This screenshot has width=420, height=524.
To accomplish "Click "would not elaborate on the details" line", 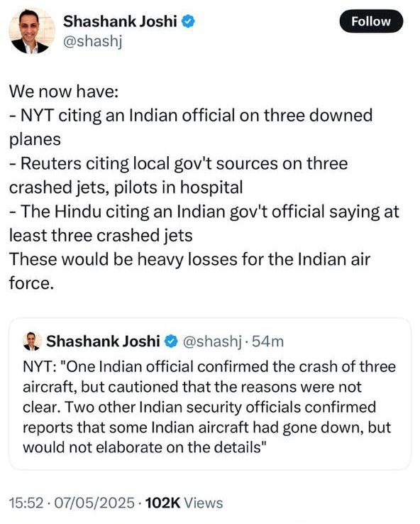I will click(x=145, y=447).
